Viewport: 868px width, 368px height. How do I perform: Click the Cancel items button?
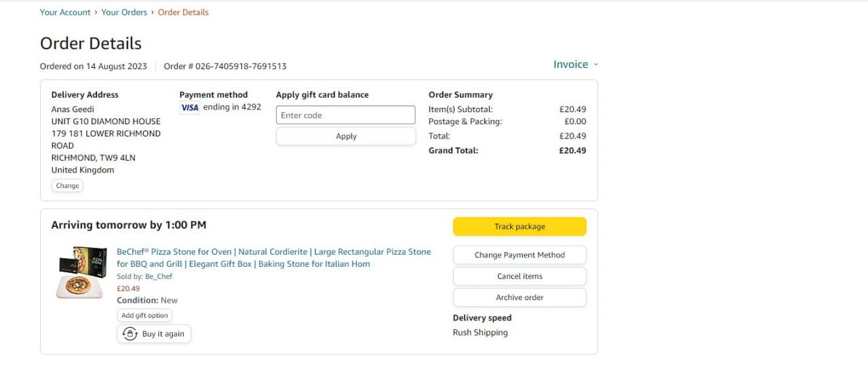[519, 276]
